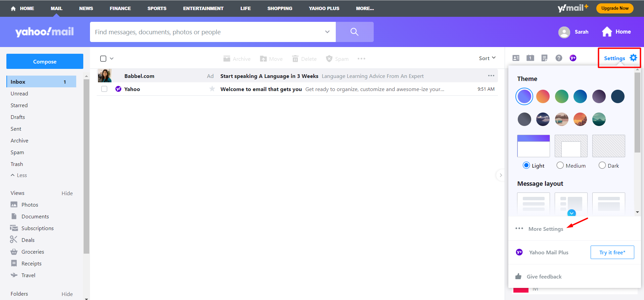The width and height of the screenshot is (644, 300).
Task: Open the Sort dropdown
Action: click(x=487, y=58)
